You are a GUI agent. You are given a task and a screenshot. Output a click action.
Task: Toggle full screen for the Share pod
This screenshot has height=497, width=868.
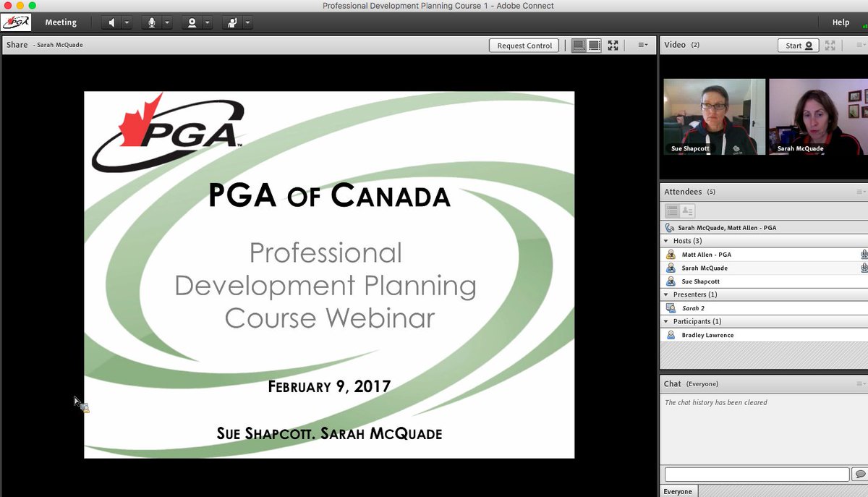point(613,45)
